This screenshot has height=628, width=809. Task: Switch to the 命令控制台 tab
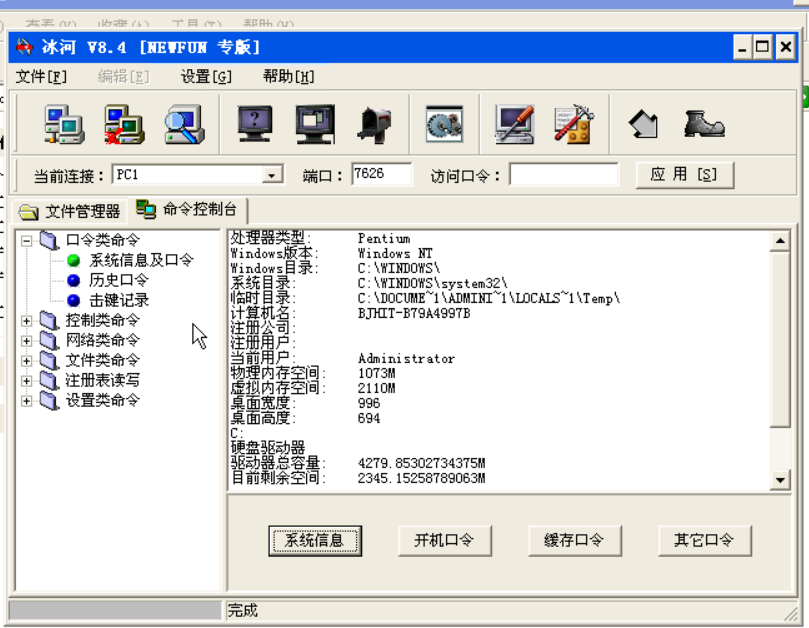click(x=188, y=209)
